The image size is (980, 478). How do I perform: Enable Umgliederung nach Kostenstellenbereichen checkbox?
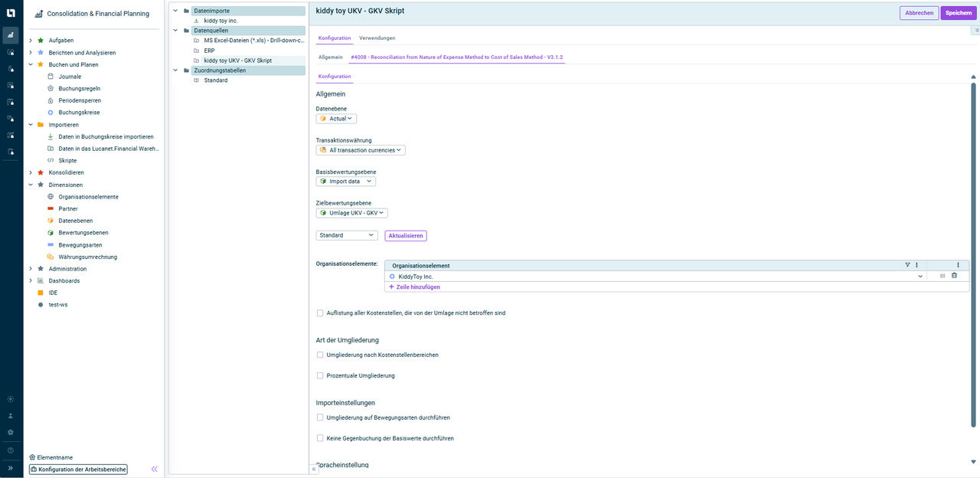coord(320,355)
